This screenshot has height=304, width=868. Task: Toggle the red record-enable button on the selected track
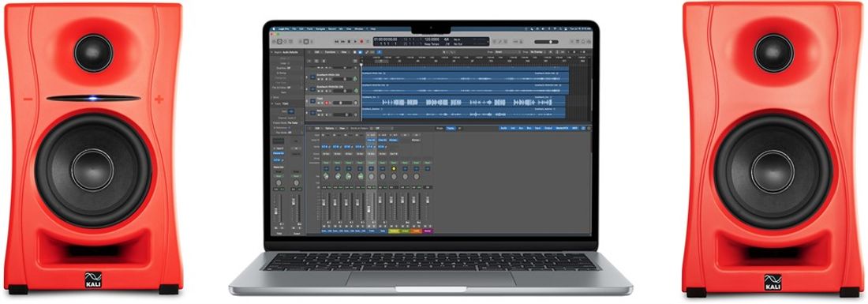click(x=327, y=103)
